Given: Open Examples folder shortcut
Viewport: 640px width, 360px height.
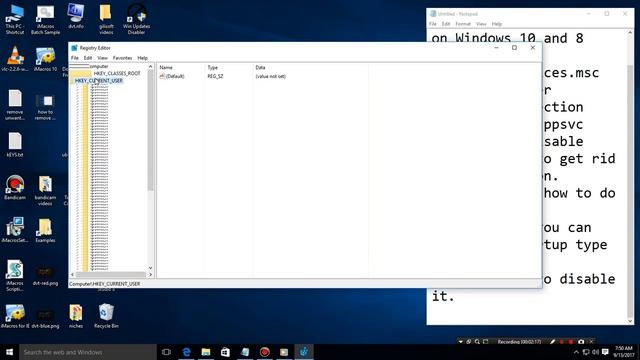Looking at the screenshot, I should click(45, 231).
